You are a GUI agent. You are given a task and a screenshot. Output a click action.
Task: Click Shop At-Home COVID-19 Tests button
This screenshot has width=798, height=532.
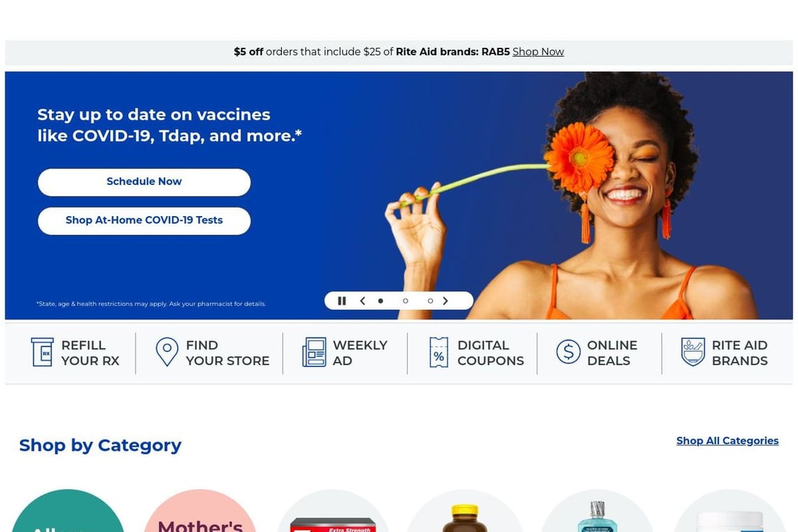[x=144, y=221]
